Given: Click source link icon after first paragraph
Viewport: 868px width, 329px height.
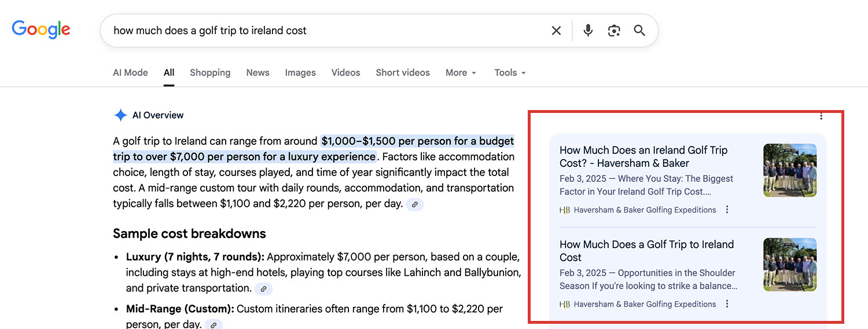Looking at the screenshot, I should point(414,204).
